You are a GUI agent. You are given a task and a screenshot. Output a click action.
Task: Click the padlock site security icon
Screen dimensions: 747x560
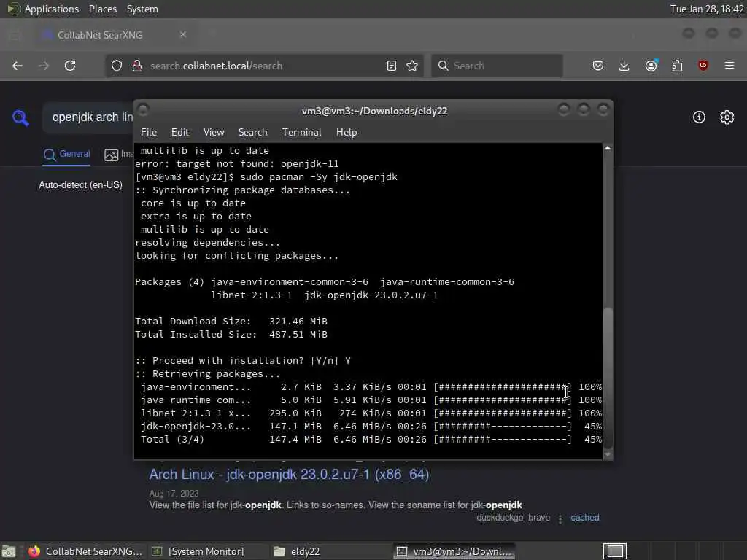(x=137, y=66)
